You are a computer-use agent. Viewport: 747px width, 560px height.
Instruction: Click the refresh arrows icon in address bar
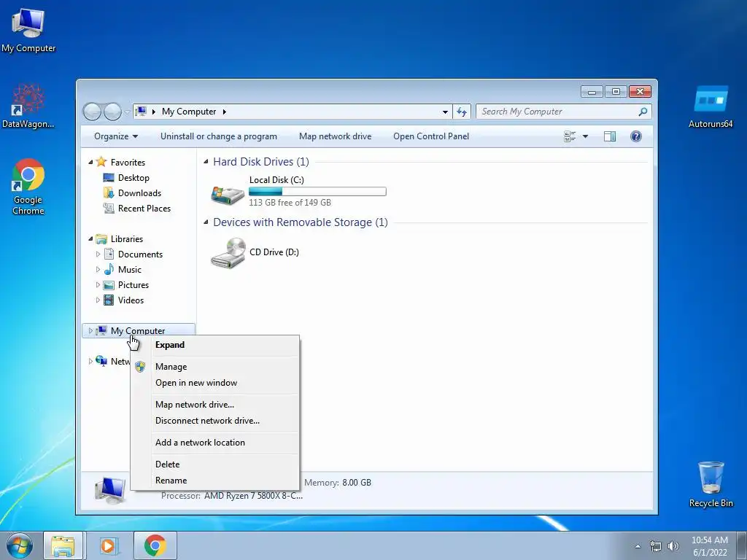[461, 112]
